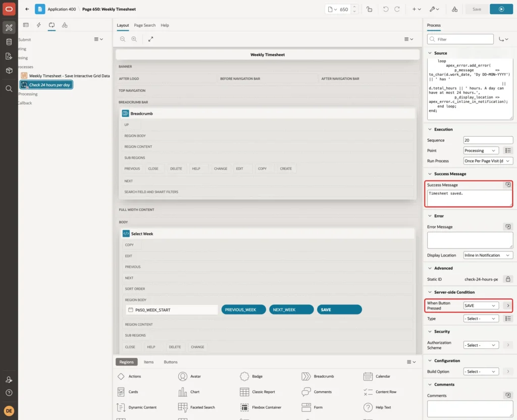This screenshot has width=517, height=420.
Task: Select the Page Search tab
Action: (x=144, y=25)
